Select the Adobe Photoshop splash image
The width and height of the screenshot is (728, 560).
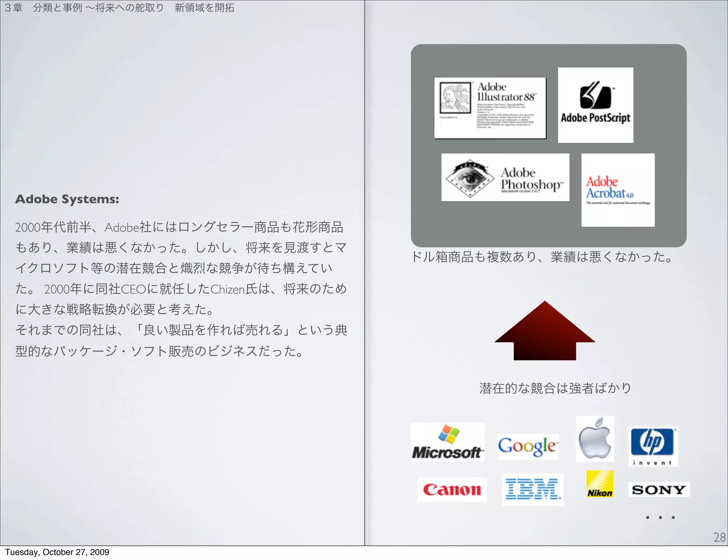pyautogui.click(x=505, y=177)
